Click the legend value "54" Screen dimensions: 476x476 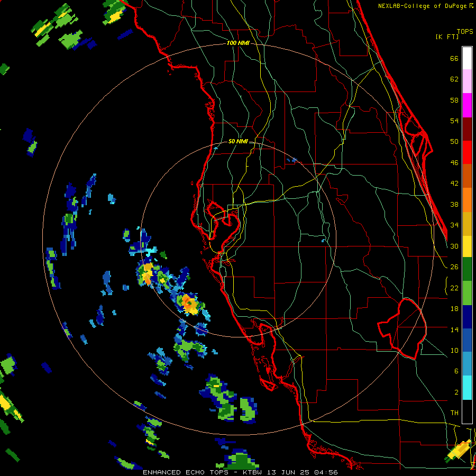454,121
